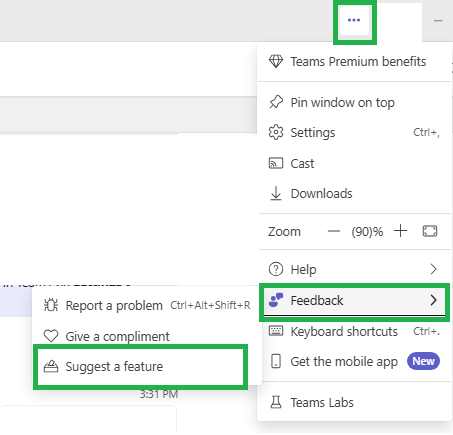Click the Cast screen icon
The width and height of the screenshot is (453, 435).
coord(276,163)
